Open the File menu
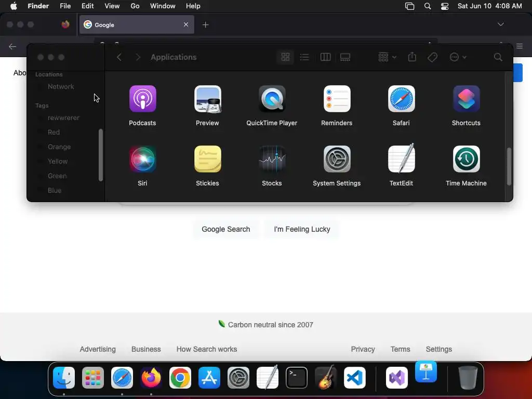532x399 pixels. (x=65, y=6)
